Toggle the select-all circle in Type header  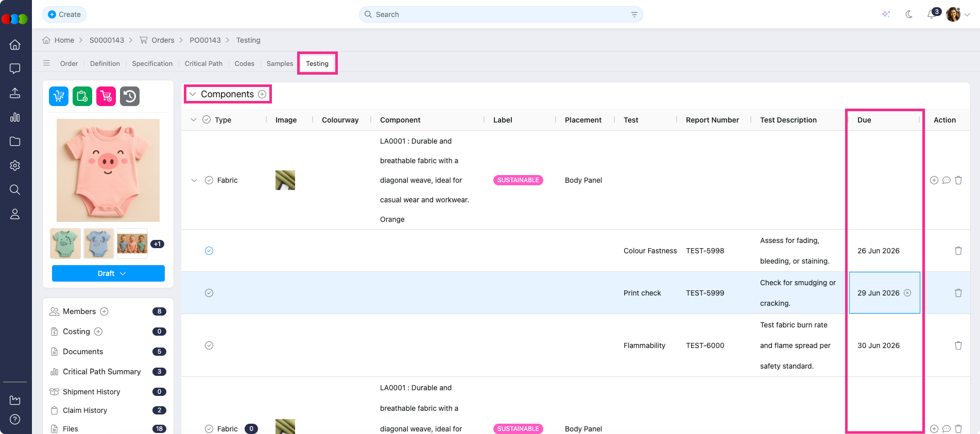(207, 119)
